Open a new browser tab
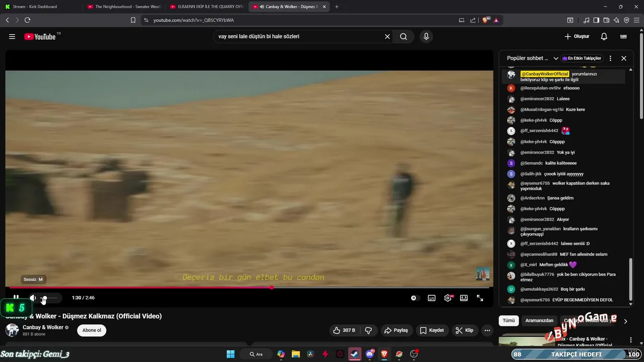This screenshot has height=362, width=644. (x=337, y=7)
